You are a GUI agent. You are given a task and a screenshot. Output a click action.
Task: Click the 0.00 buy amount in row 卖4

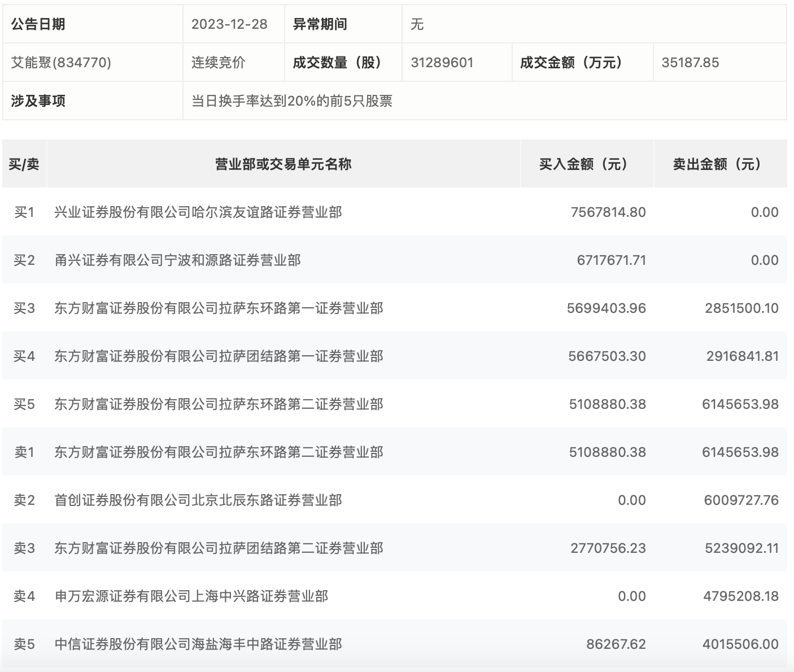[x=632, y=596]
